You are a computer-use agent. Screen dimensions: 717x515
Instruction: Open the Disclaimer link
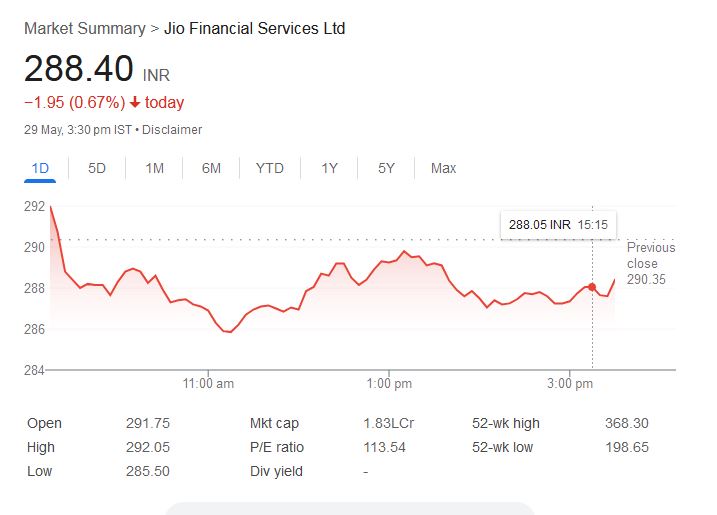click(x=174, y=130)
